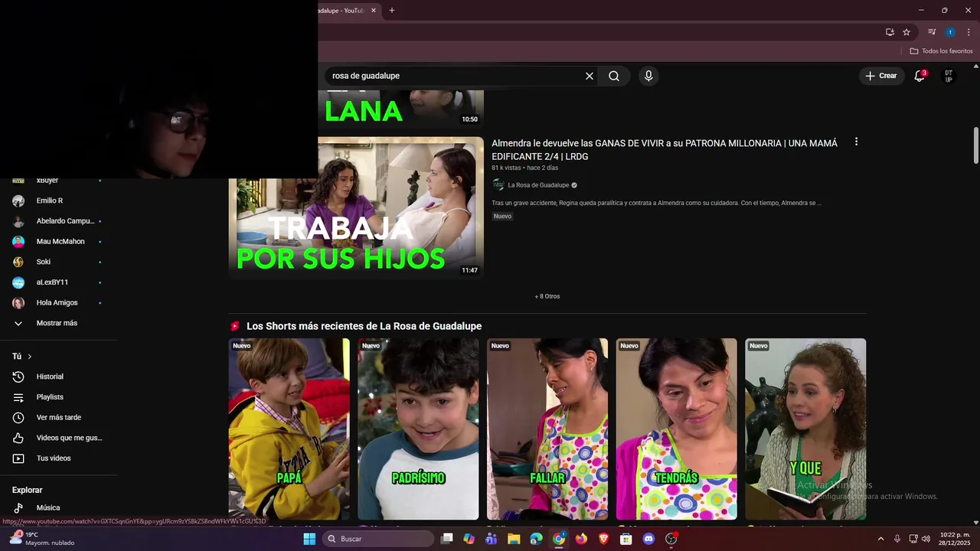Screen dimensions: 980x551
Task: Open the TRABAJA POR SUS HIJOS video thumbnail
Action: (356, 207)
